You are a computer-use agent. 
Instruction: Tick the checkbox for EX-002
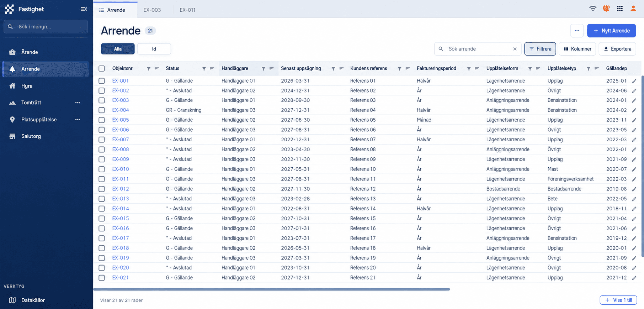click(x=102, y=90)
